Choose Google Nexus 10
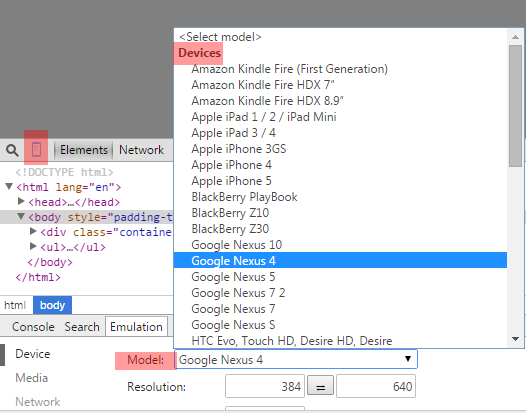This screenshot has height=413, width=526. [340, 245]
